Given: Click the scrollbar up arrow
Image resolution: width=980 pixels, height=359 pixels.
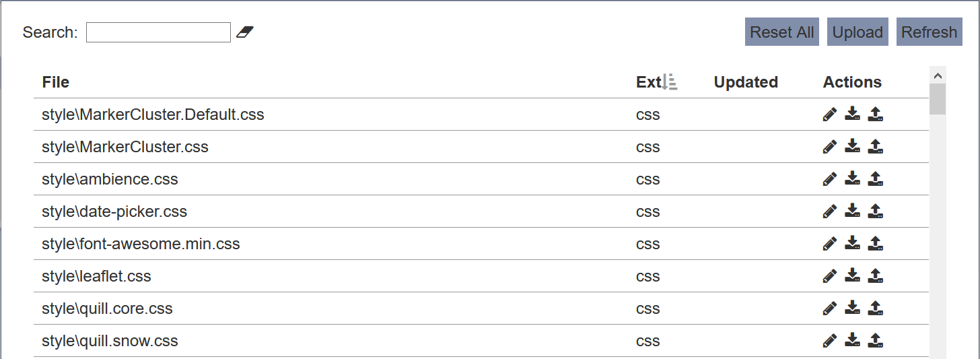Looking at the screenshot, I should click(938, 75).
